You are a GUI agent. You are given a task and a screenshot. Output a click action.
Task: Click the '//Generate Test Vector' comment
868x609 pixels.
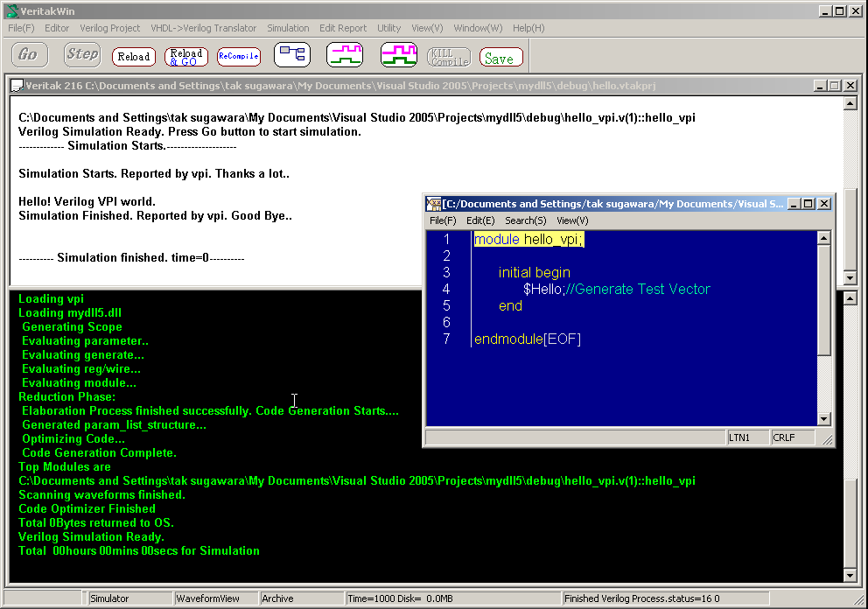638,289
